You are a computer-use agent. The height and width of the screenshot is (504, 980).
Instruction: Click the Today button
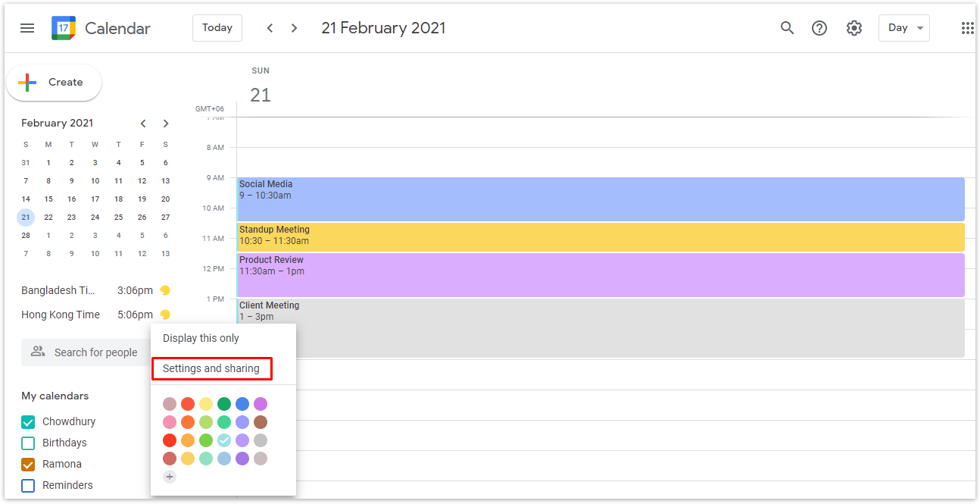[217, 27]
